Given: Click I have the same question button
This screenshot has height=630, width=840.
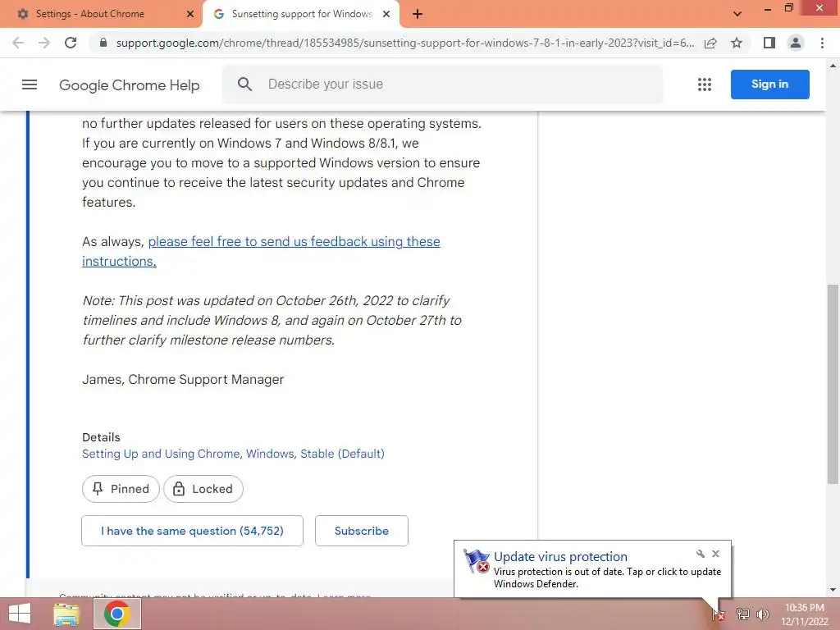Looking at the screenshot, I should (192, 531).
